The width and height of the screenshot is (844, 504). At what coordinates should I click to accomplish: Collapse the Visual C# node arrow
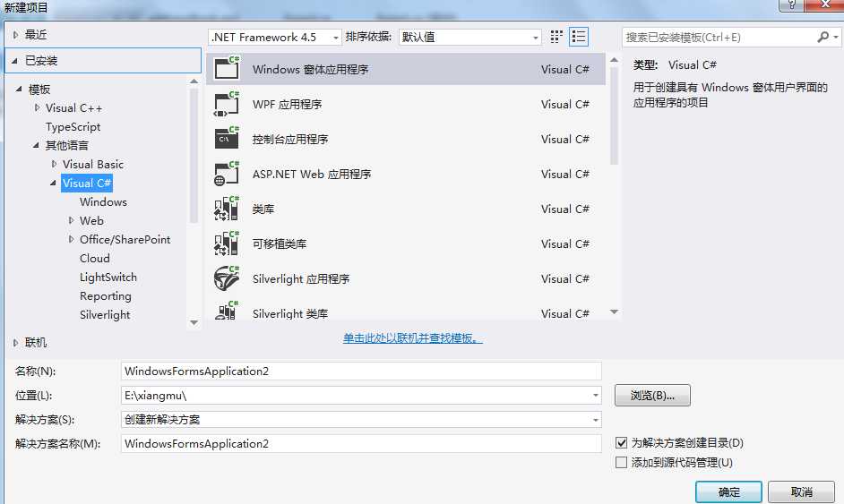point(53,183)
